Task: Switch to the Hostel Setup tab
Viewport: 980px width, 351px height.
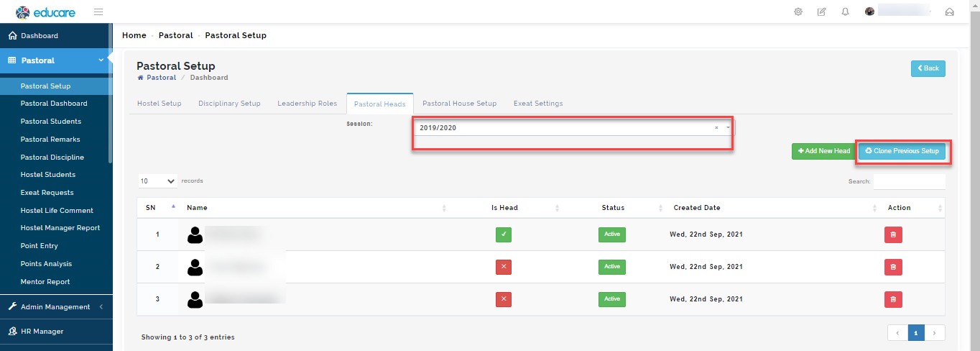Action: [160, 104]
